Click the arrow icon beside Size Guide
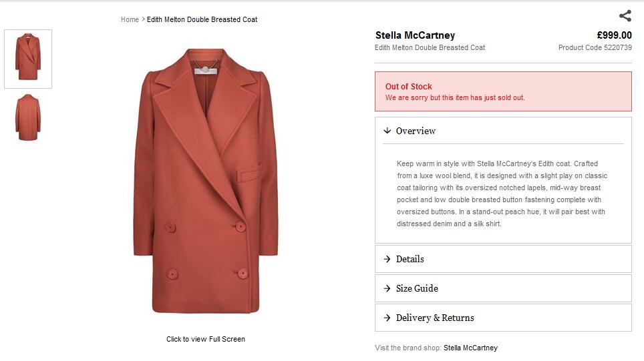This screenshot has height=361, width=644. tap(387, 288)
